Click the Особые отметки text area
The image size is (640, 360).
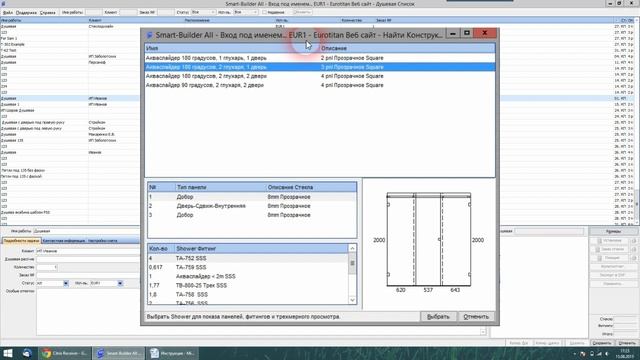[x=261, y=312]
